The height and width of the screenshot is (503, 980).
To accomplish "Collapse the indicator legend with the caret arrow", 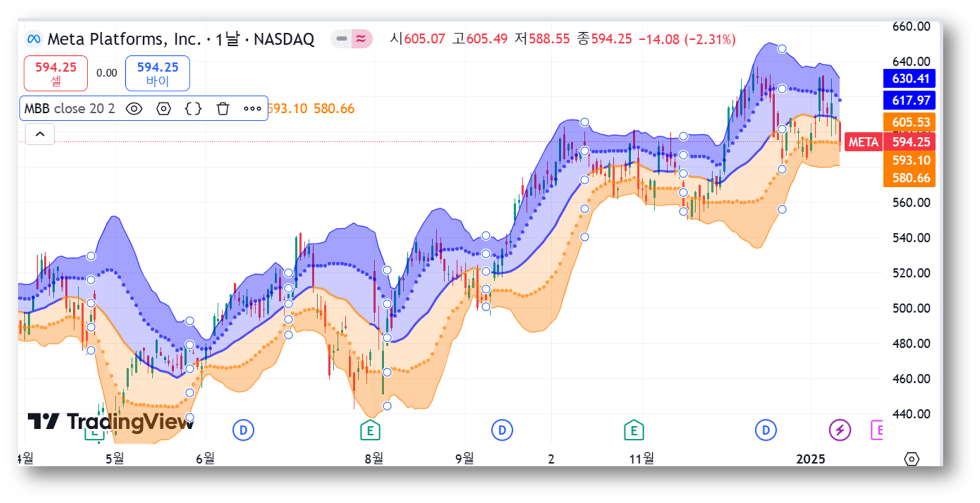I will pos(40,134).
